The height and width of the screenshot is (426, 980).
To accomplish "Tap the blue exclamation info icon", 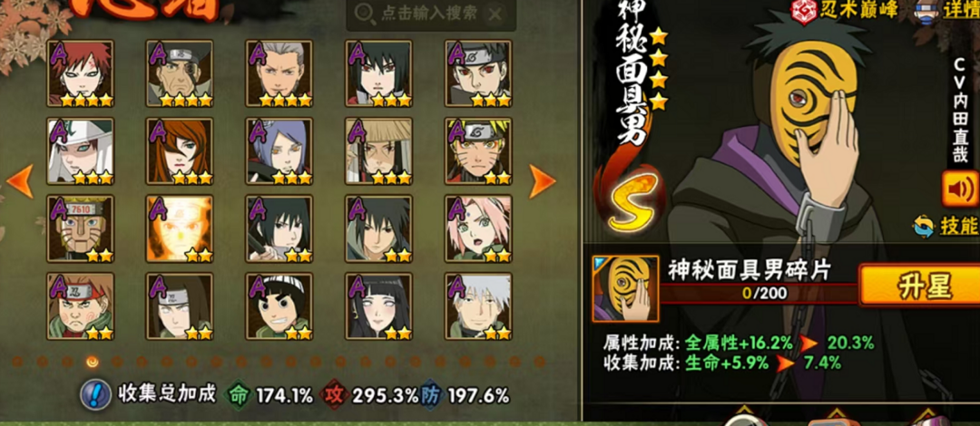I will pos(95,394).
